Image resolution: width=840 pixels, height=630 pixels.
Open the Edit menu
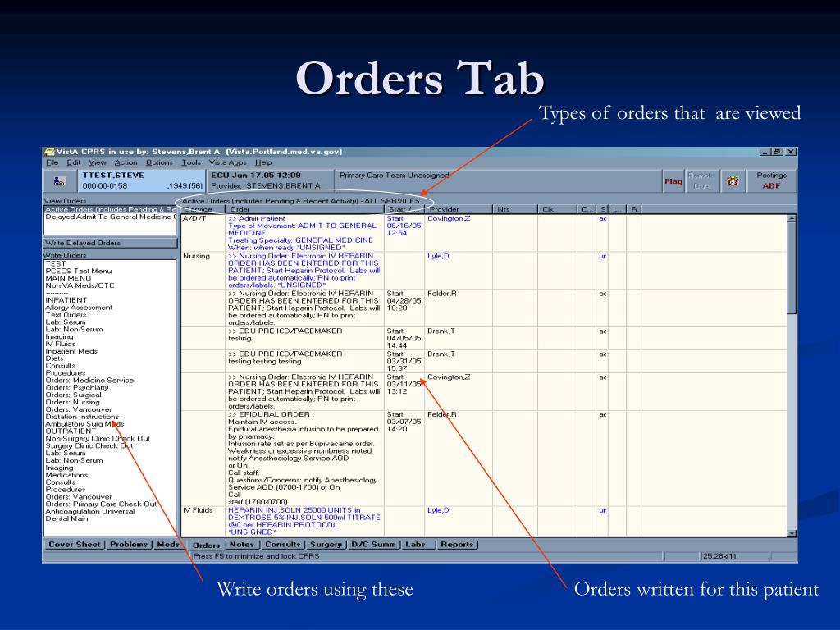pyautogui.click(x=73, y=162)
